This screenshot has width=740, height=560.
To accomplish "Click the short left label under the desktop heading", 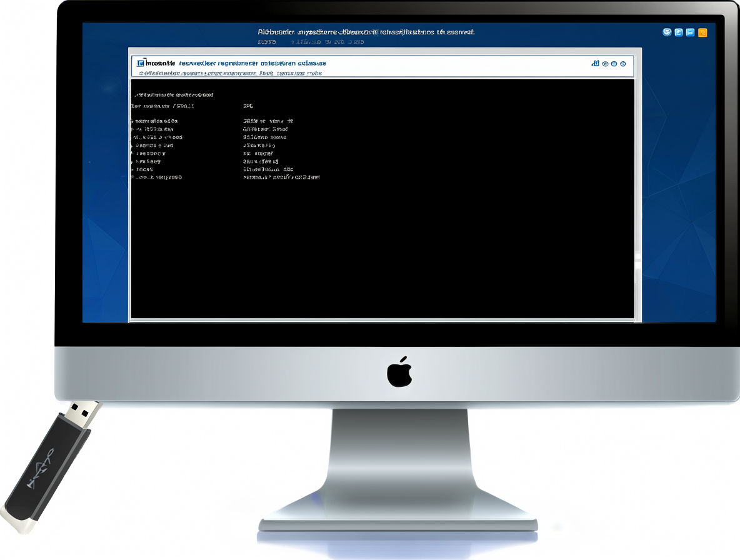I will [267, 42].
